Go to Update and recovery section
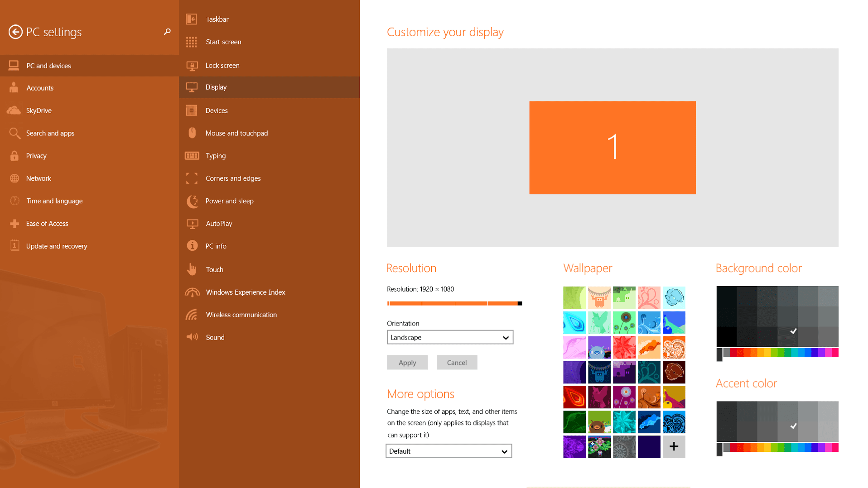The image size is (868, 488). [x=56, y=246]
